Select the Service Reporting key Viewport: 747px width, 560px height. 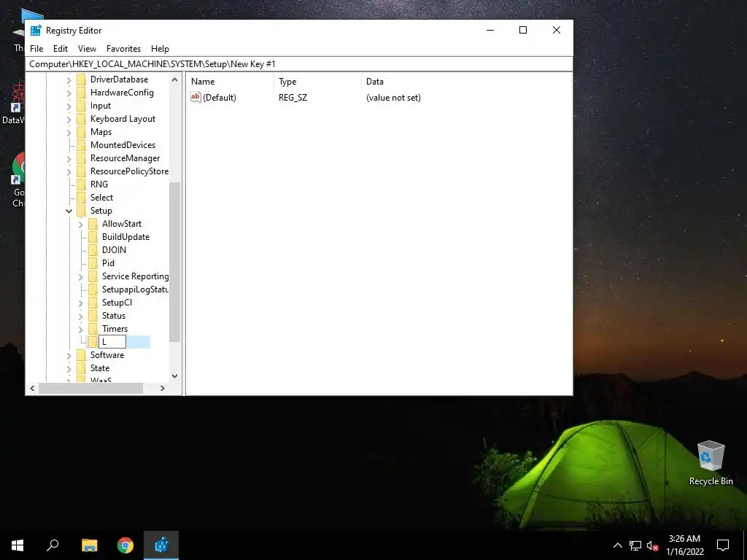pyautogui.click(x=135, y=276)
